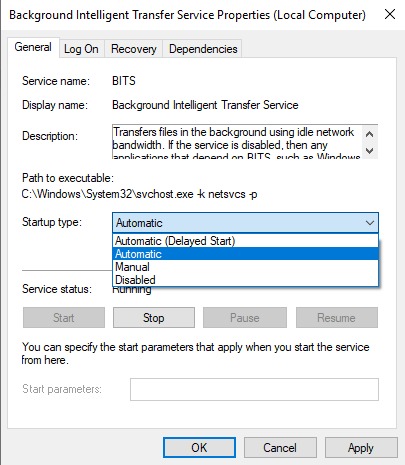Close the properties window
The height and width of the screenshot is (465, 405).
(390, 15)
